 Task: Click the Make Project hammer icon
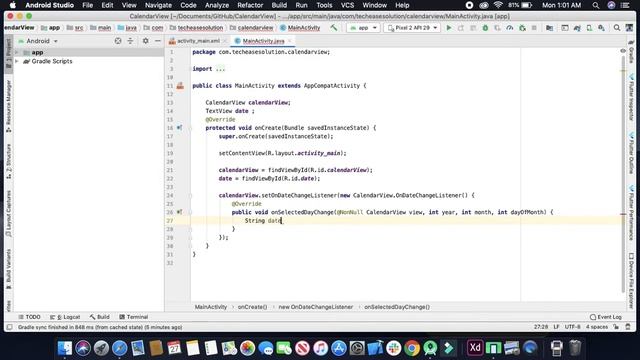coord(334,28)
